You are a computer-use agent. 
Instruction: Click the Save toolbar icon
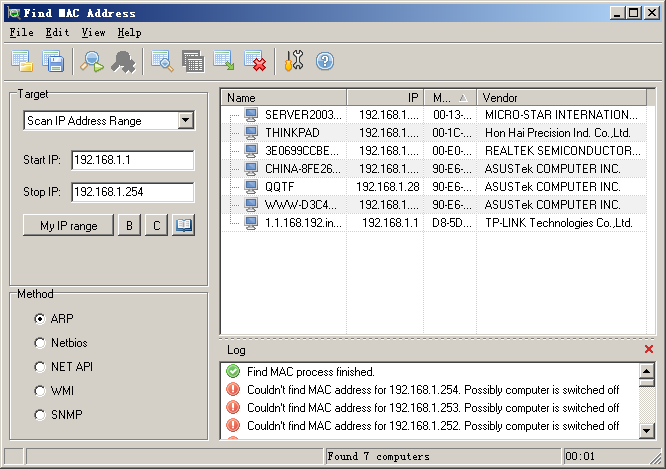point(52,62)
